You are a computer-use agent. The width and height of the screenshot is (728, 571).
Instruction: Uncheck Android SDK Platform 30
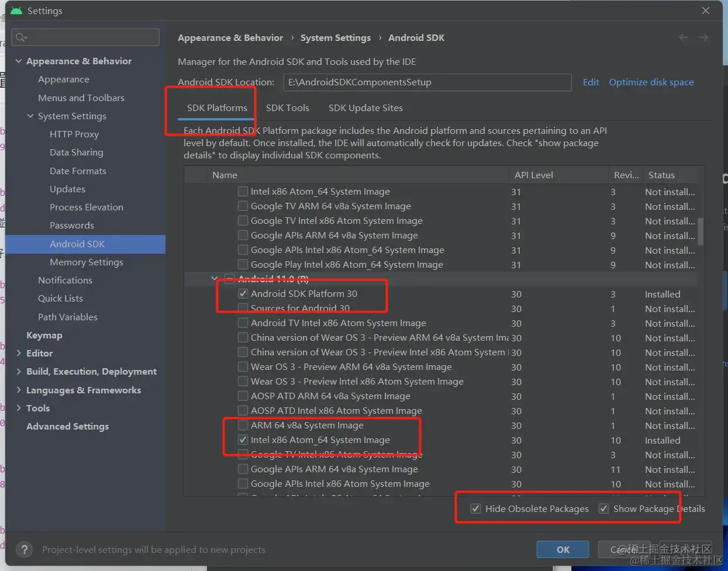[243, 294]
